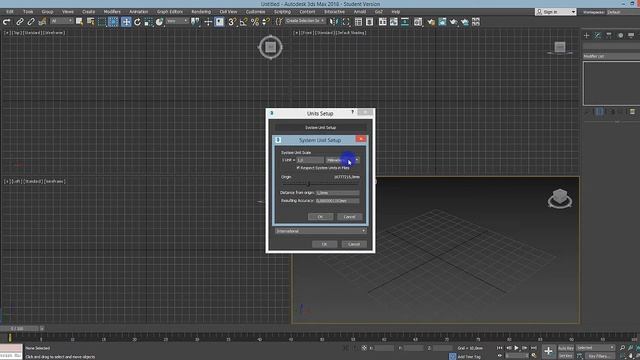Open the Edit menu

(10, 12)
